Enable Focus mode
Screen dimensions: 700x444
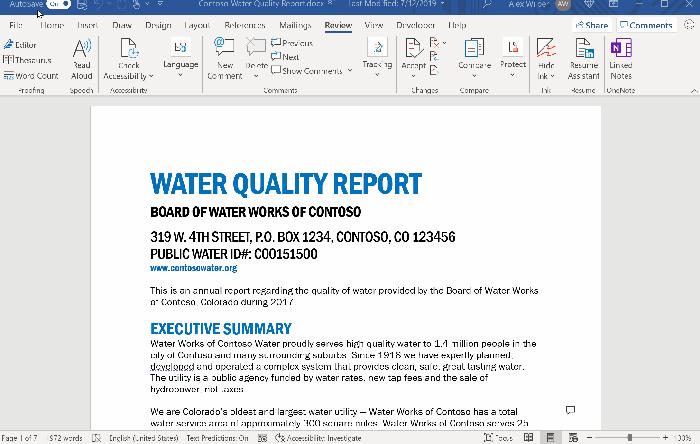pyautogui.click(x=498, y=438)
